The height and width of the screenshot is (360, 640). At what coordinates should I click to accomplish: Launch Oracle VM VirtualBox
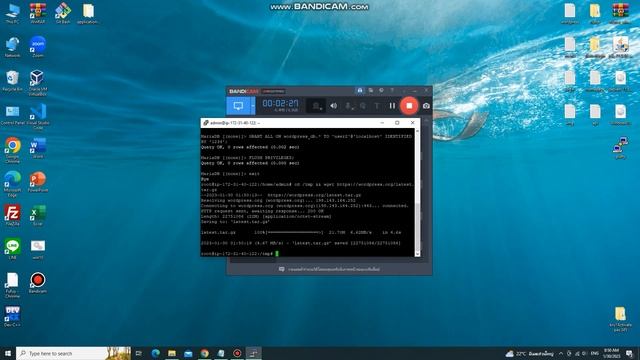coord(37,83)
